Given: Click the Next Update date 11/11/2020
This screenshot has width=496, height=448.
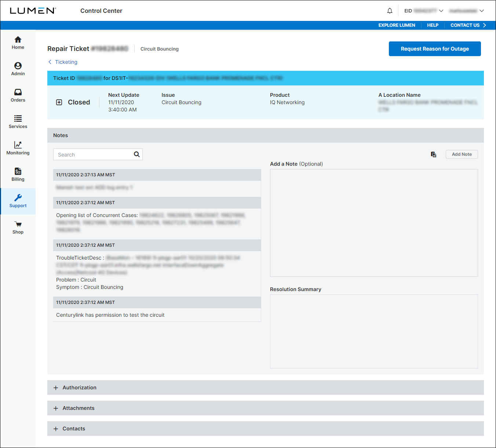Looking at the screenshot, I should 121,102.
